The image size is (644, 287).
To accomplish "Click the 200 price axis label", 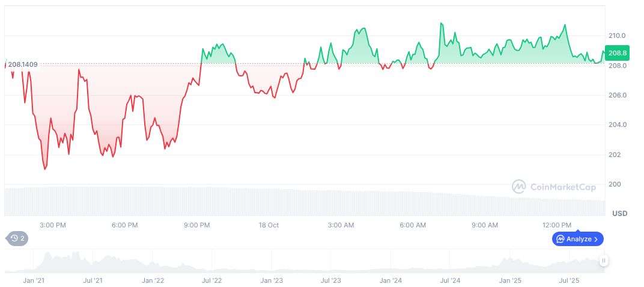I will click(x=615, y=184).
